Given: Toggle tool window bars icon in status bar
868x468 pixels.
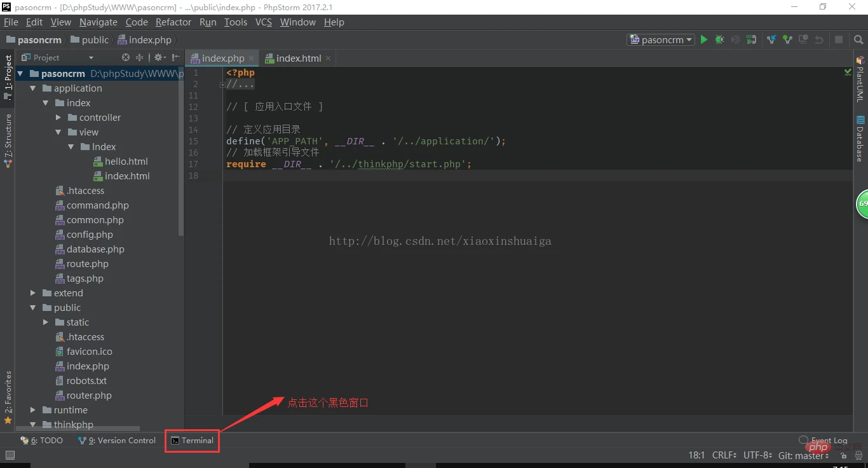Looking at the screenshot, I should 10,455.
